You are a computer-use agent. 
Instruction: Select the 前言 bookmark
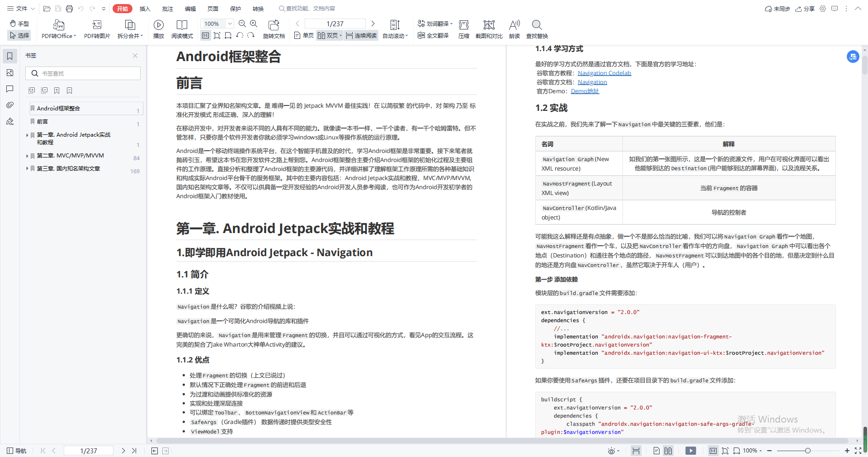42,121
